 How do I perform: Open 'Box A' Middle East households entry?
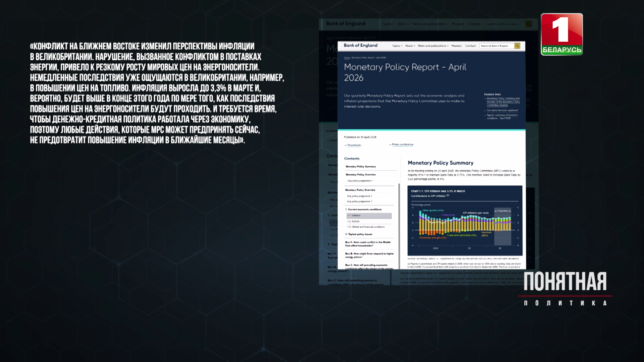[x=368, y=244]
